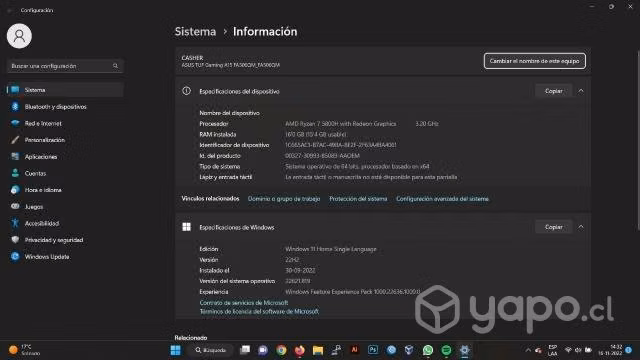Open Adobe Illustrator from the taskbar
The height and width of the screenshot is (360, 640).
(354, 350)
